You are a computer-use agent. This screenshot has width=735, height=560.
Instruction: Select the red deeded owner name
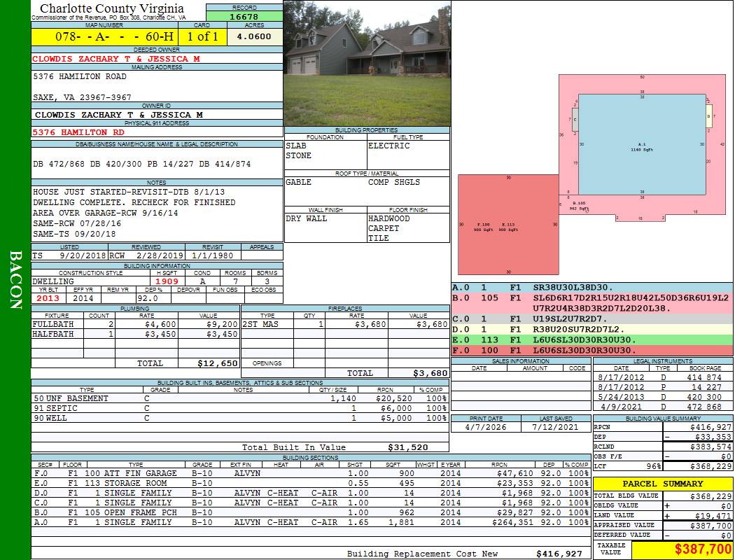pyautogui.click(x=115, y=59)
